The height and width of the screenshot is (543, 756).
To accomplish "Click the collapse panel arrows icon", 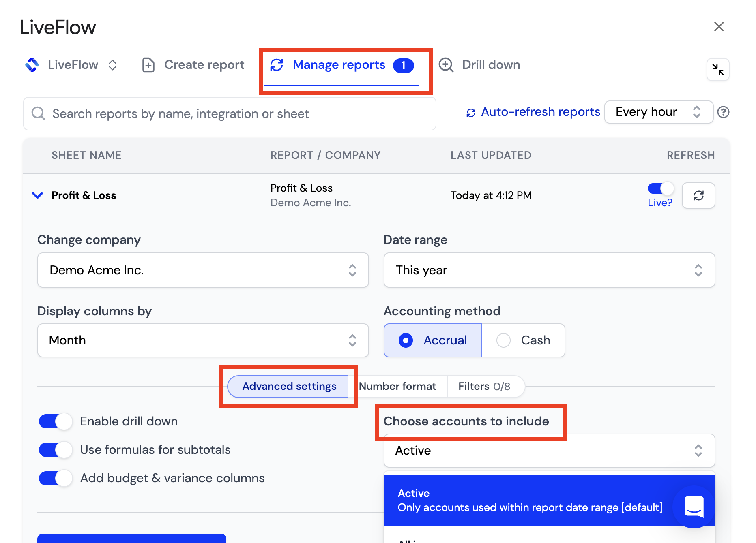I will [x=718, y=70].
